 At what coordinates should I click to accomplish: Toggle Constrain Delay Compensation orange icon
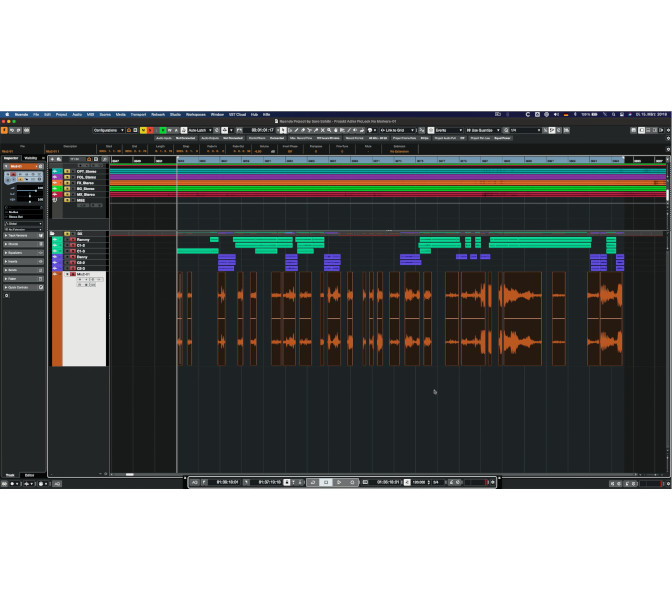coord(129,130)
